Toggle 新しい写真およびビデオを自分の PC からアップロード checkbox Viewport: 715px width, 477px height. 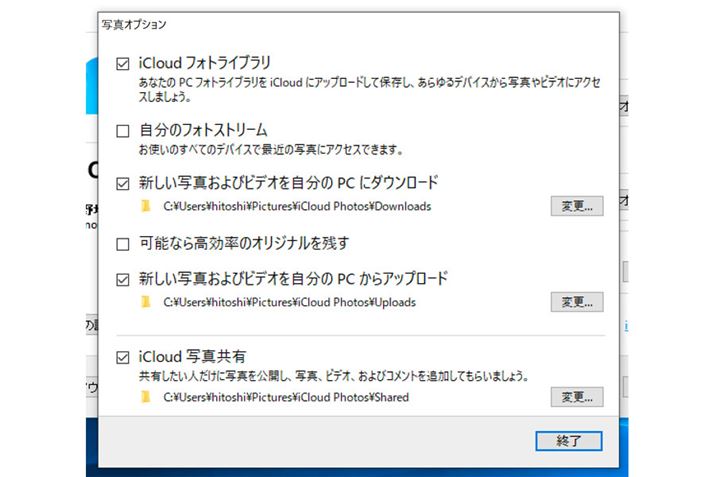pyautogui.click(x=123, y=279)
